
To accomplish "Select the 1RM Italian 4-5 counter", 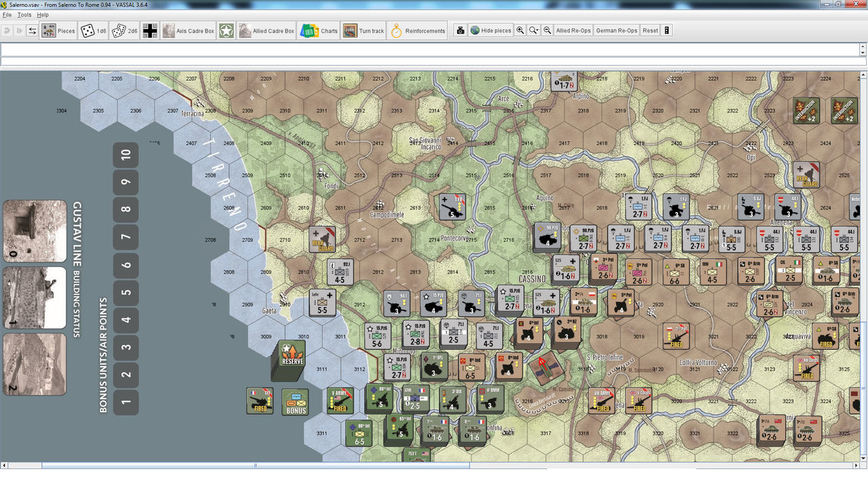I will tap(713, 272).
